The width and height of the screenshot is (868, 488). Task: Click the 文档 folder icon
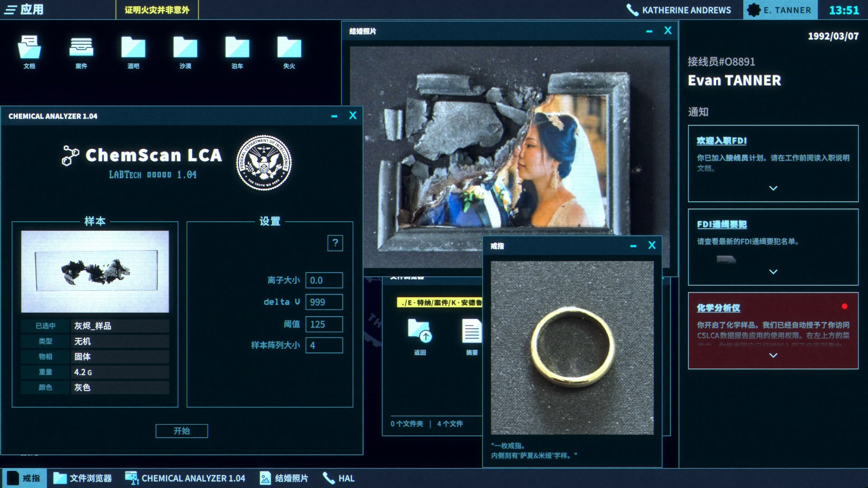(x=28, y=49)
